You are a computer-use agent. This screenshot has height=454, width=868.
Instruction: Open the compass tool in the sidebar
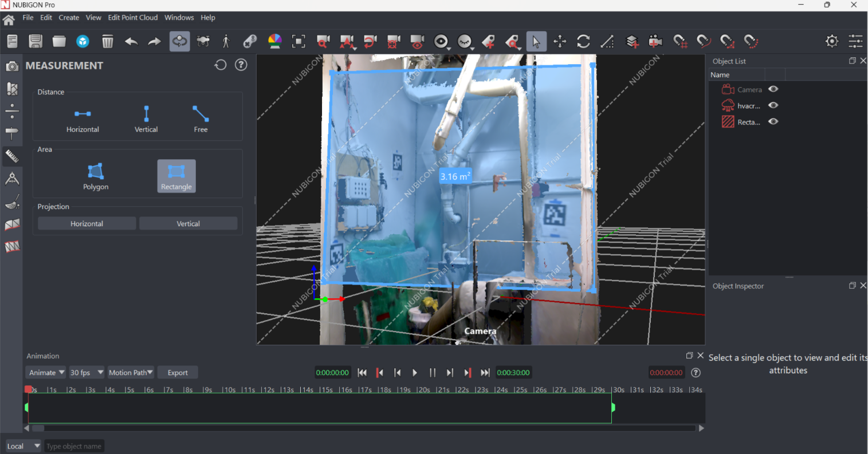(x=12, y=179)
